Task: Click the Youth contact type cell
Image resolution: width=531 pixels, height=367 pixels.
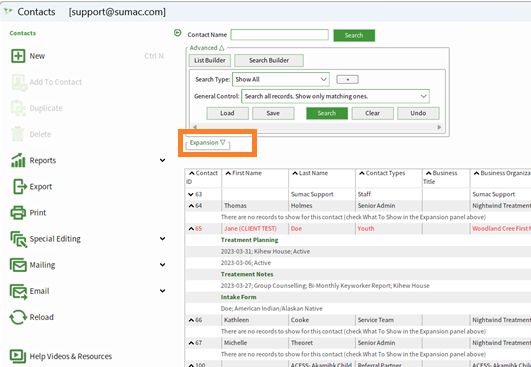Action: 389,229
